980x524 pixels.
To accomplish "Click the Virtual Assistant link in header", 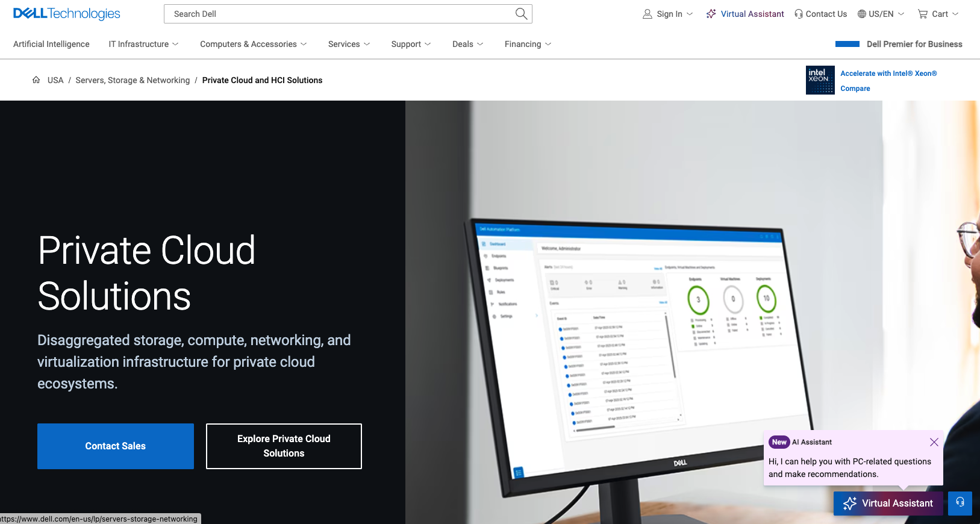I will click(x=752, y=14).
